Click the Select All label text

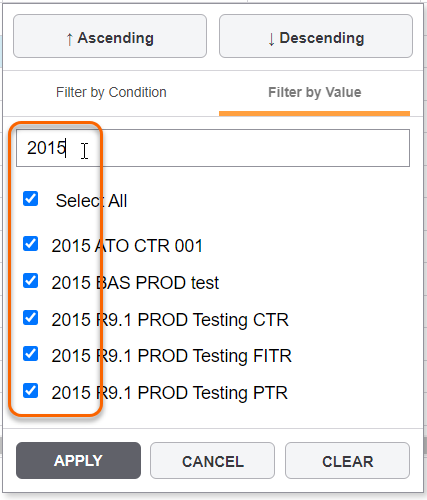(91, 201)
